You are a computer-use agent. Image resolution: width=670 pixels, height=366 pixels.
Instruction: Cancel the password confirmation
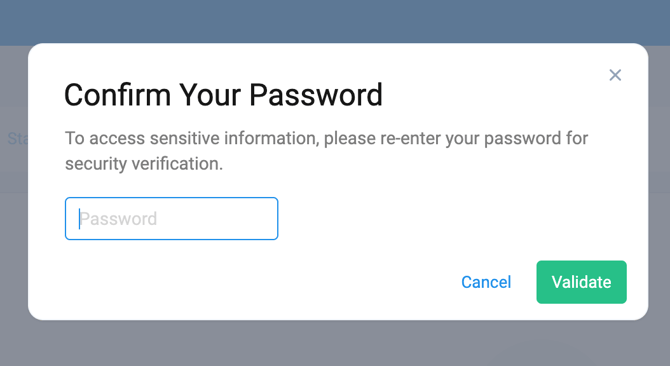coord(486,282)
